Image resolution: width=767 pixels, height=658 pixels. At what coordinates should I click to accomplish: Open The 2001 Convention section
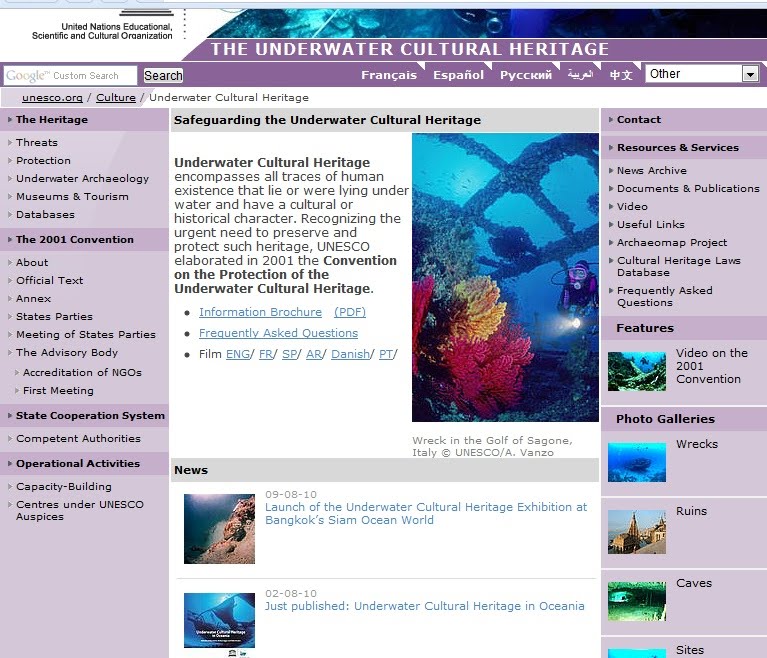click(74, 239)
